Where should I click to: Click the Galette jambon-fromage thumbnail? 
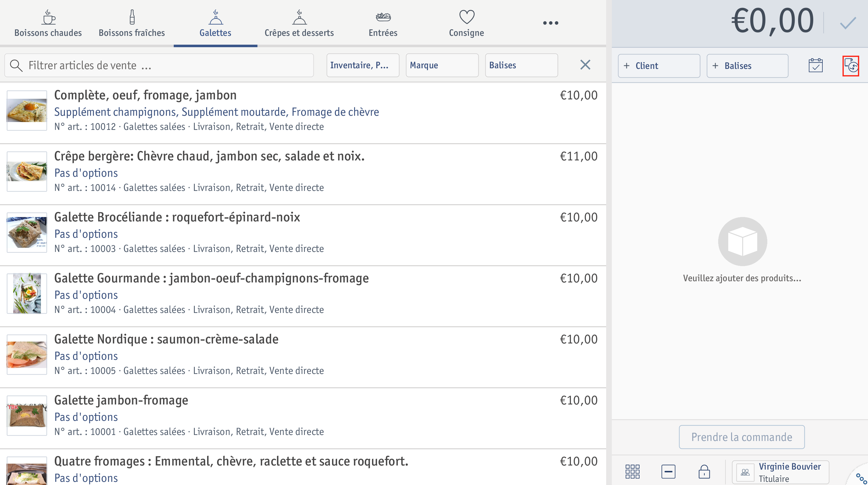[x=27, y=415]
